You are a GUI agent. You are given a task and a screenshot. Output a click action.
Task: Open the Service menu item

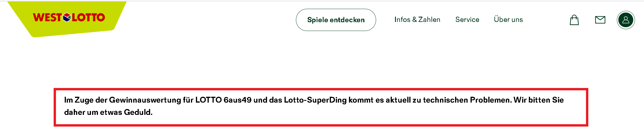coord(467,20)
